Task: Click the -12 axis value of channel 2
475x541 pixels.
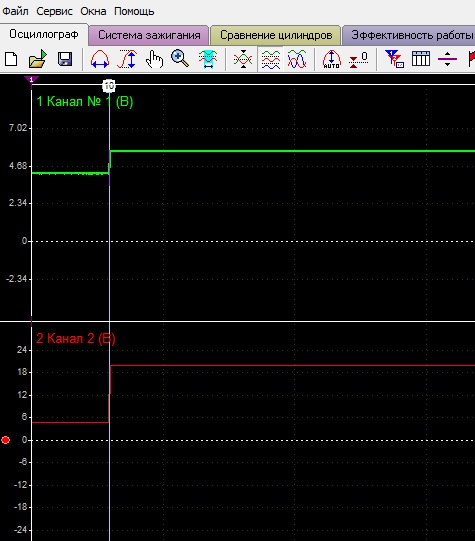Action: pos(20,485)
